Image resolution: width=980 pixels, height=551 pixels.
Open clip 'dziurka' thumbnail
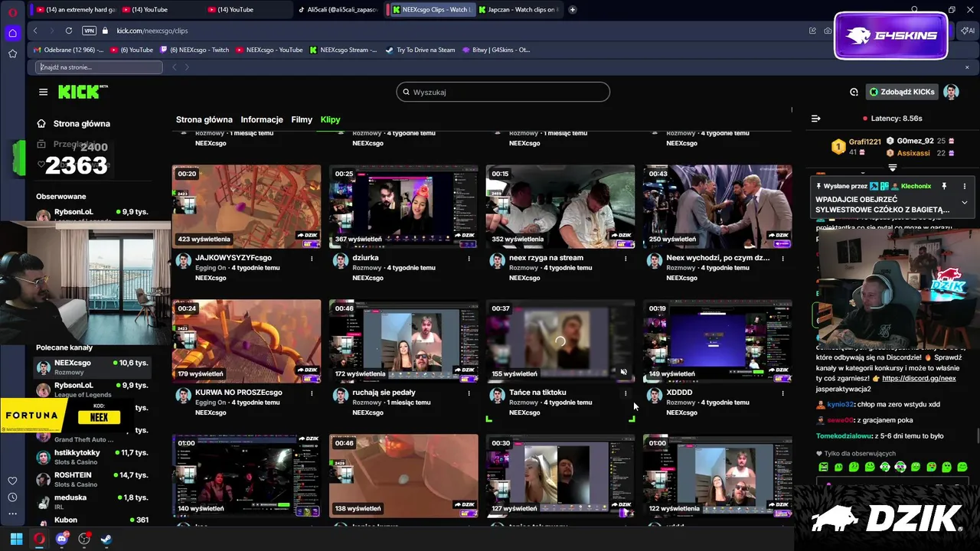click(x=403, y=207)
